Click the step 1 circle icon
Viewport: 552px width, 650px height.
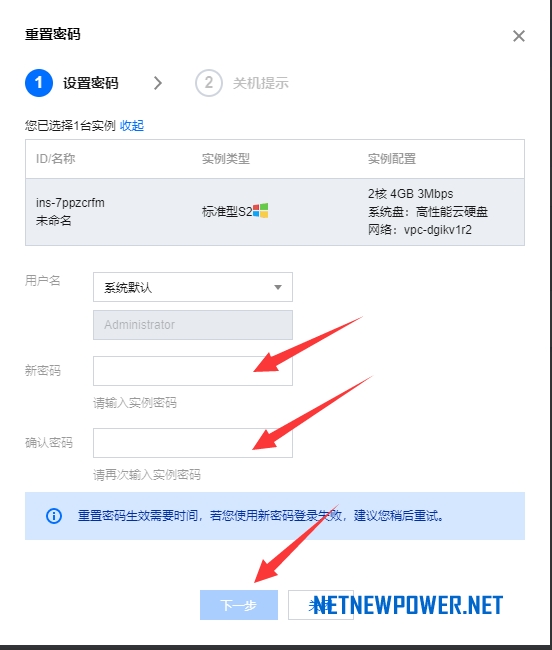(39, 83)
